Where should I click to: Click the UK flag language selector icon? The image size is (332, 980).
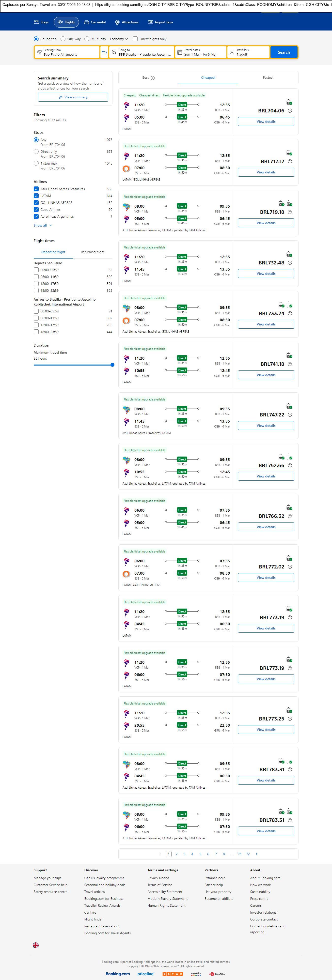(36, 945)
